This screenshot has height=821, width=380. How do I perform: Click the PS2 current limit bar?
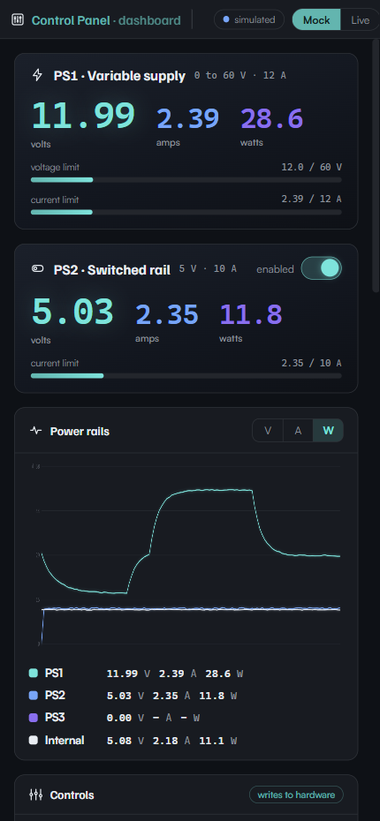click(x=186, y=375)
